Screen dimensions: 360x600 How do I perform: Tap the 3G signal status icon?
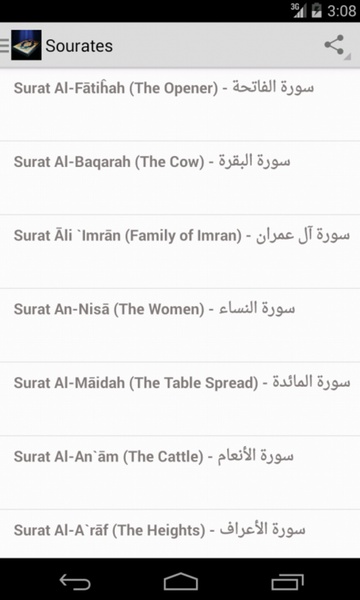pyautogui.click(x=298, y=10)
